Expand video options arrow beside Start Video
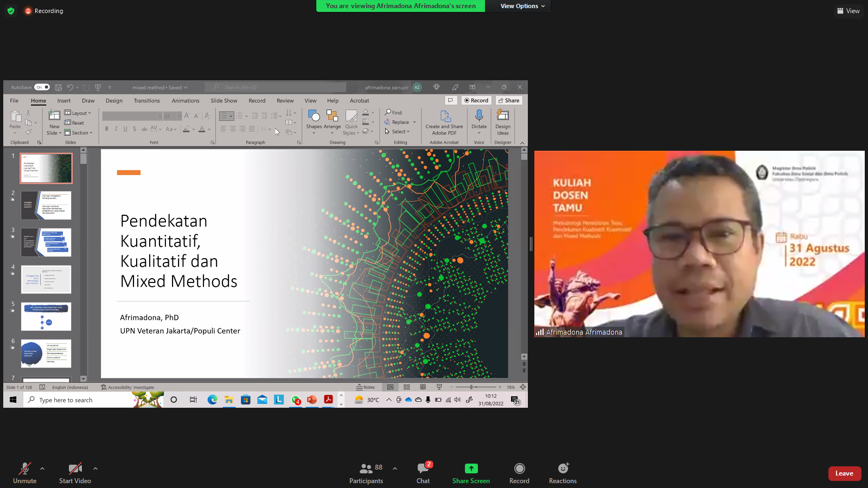Image resolution: width=868 pixels, height=488 pixels. [x=95, y=468]
